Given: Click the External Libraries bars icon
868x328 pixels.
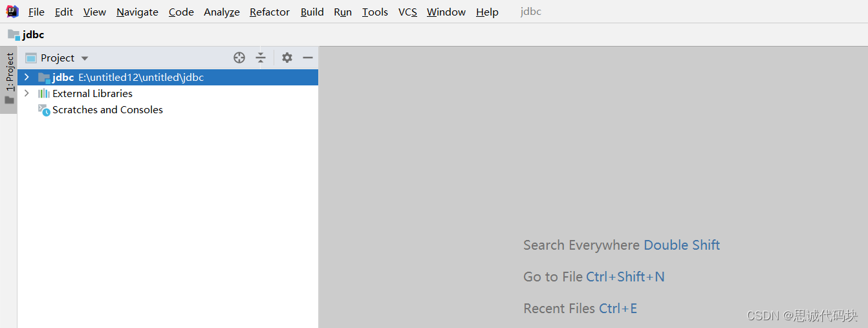Looking at the screenshot, I should click(44, 93).
